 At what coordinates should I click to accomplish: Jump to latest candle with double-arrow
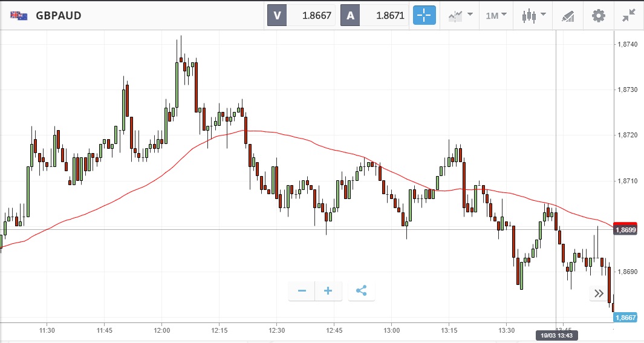[599, 294]
